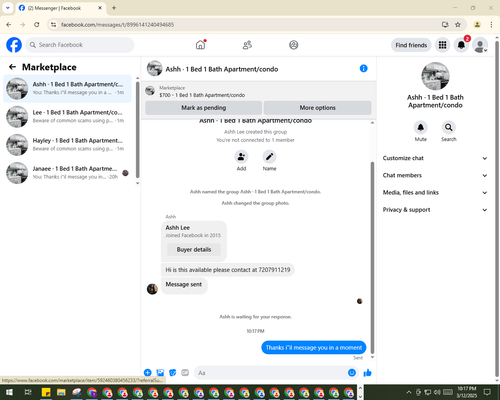Bookmark this page with the star icon
The image size is (500, 400).
(x=458, y=25)
